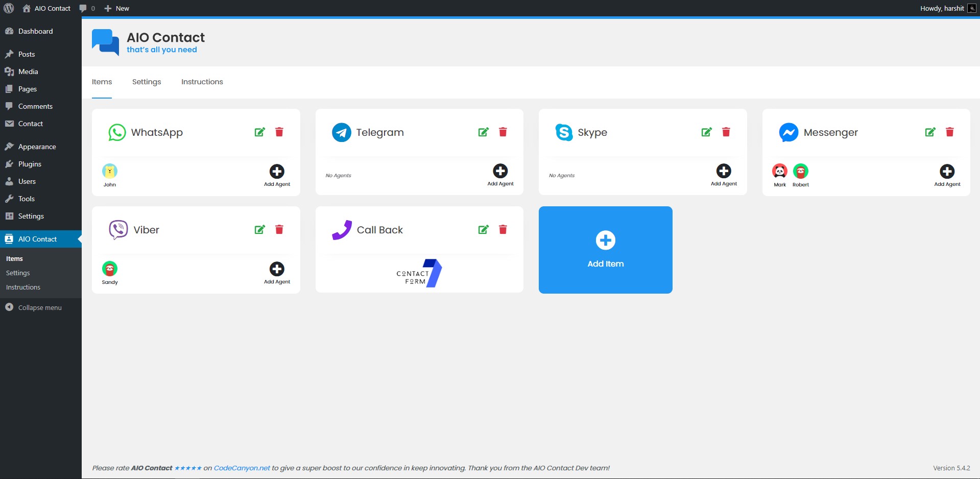The width and height of the screenshot is (980, 479).
Task: Select Robert agent avatar in Messenger
Action: click(801, 171)
